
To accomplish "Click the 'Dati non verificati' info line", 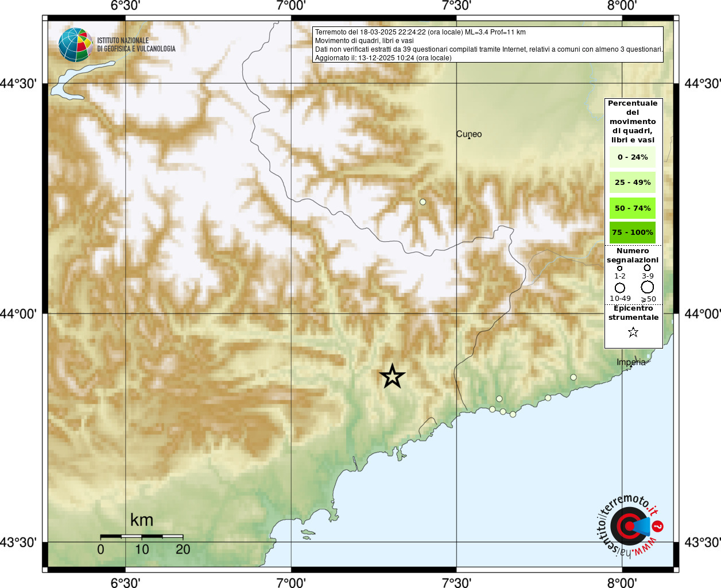I will (x=489, y=49).
